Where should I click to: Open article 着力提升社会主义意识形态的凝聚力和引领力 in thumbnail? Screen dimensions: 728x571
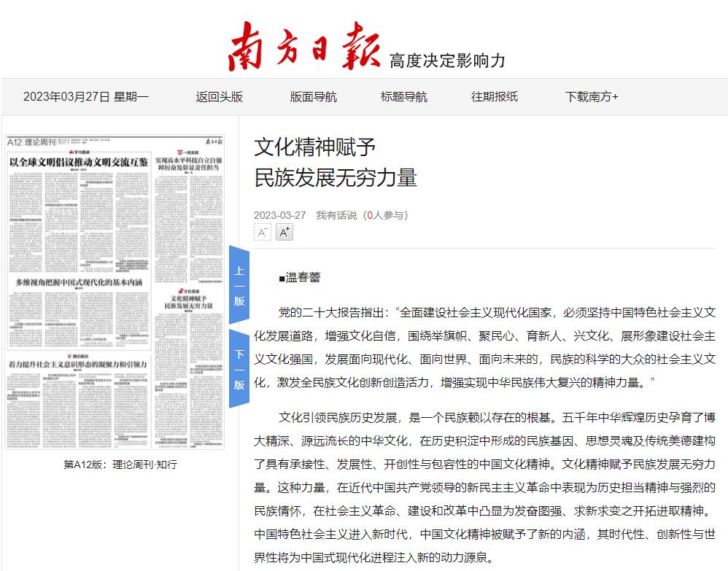point(78,362)
